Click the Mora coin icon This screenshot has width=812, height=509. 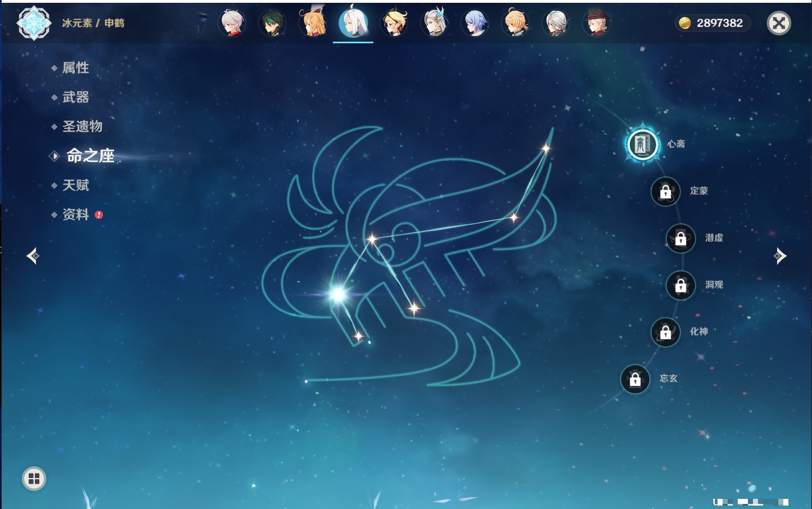(x=685, y=23)
